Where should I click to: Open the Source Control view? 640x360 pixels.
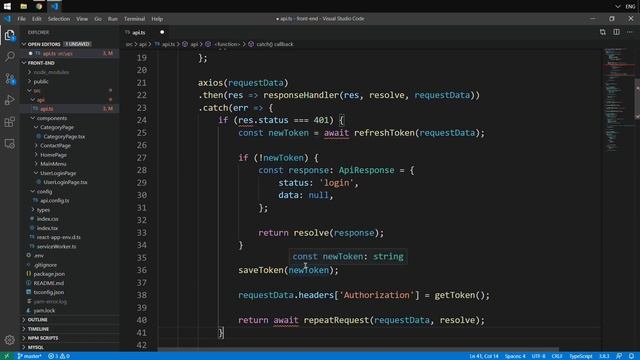tap(9, 79)
